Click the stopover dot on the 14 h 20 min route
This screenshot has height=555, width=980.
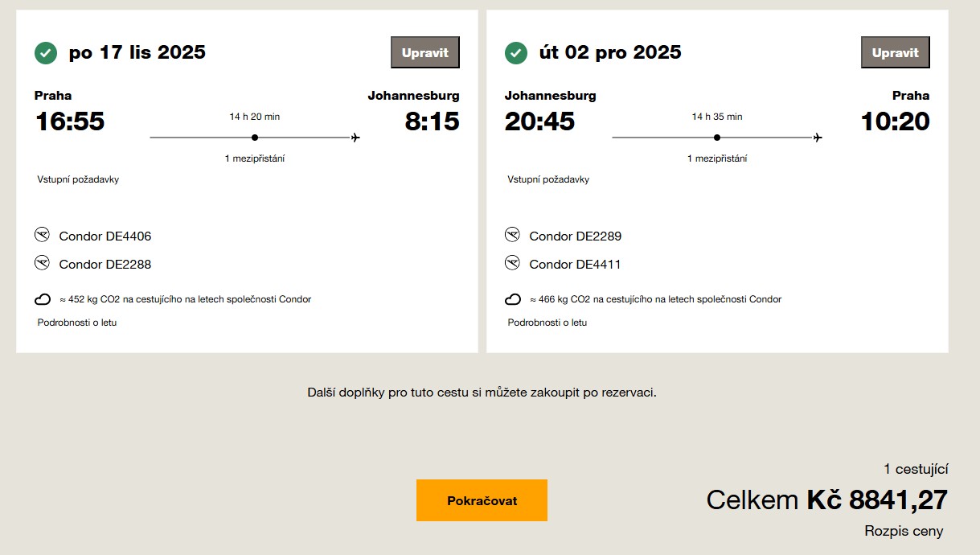click(255, 138)
